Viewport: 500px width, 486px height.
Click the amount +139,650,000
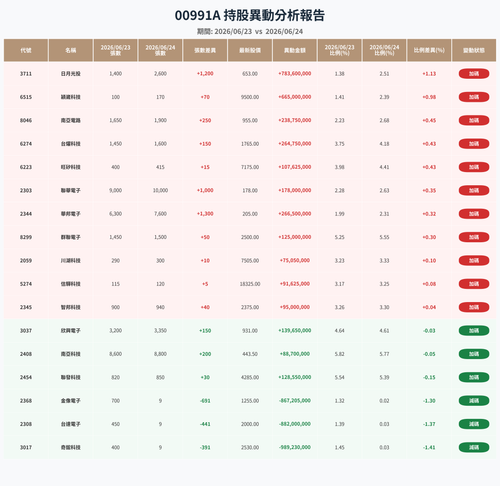[x=295, y=331]
